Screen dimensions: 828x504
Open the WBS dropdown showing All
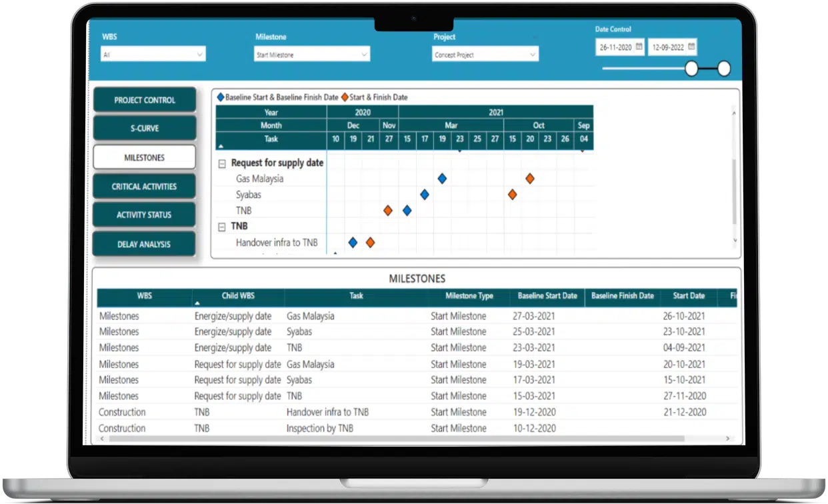tap(153, 55)
